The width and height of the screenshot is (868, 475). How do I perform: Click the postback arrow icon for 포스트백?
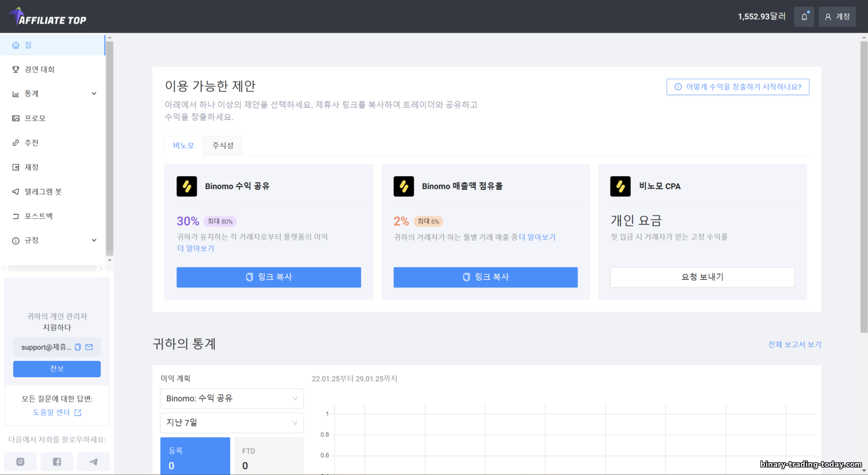pos(16,216)
